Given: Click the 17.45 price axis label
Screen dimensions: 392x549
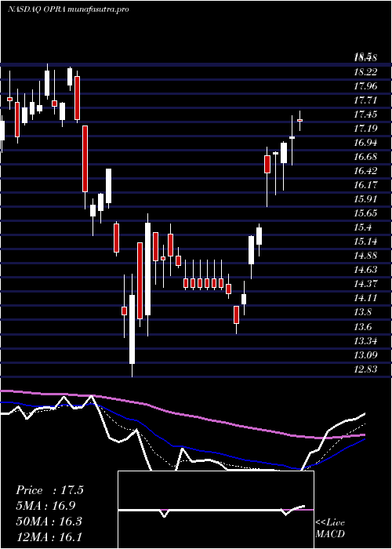Looking at the screenshot, I should pos(366,115).
